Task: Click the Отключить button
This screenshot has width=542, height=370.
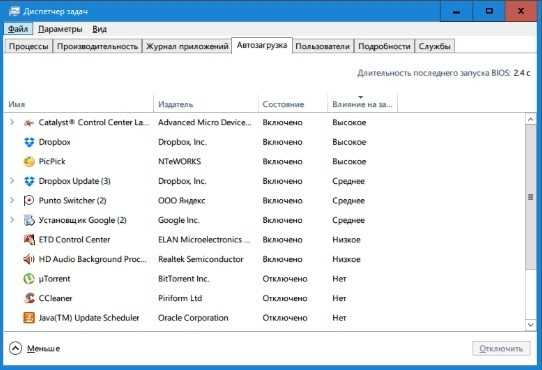Action: (x=501, y=349)
